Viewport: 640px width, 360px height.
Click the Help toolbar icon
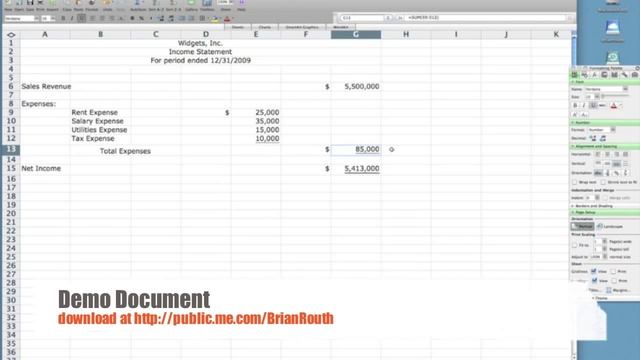point(242,4)
